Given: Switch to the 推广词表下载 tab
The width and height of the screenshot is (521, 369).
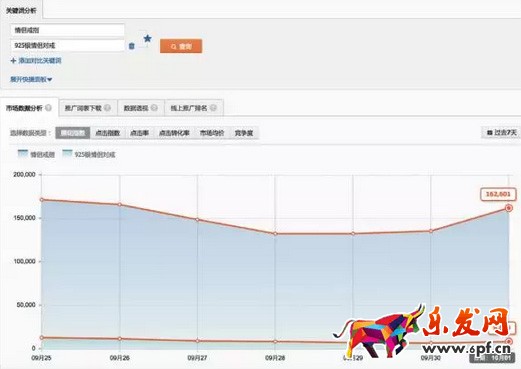Looking at the screenshot, I should 88,108.
